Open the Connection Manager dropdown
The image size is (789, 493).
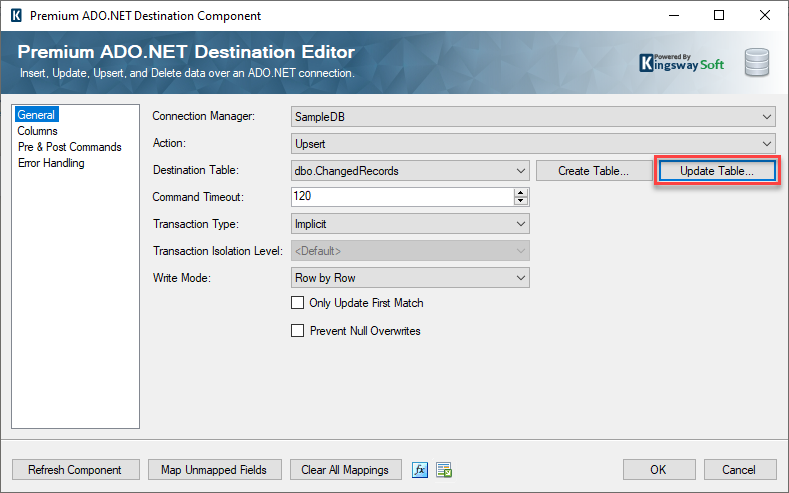(x=533, y=117)
